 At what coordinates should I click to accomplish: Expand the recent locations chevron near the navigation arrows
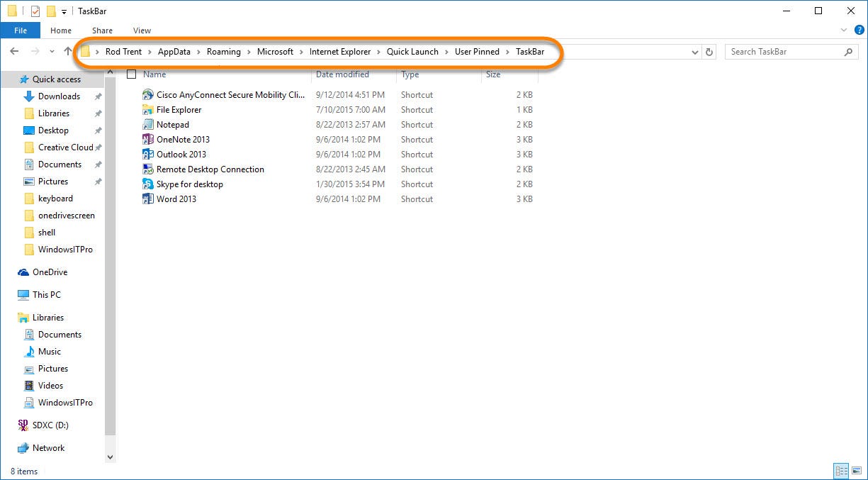point(51,51)
